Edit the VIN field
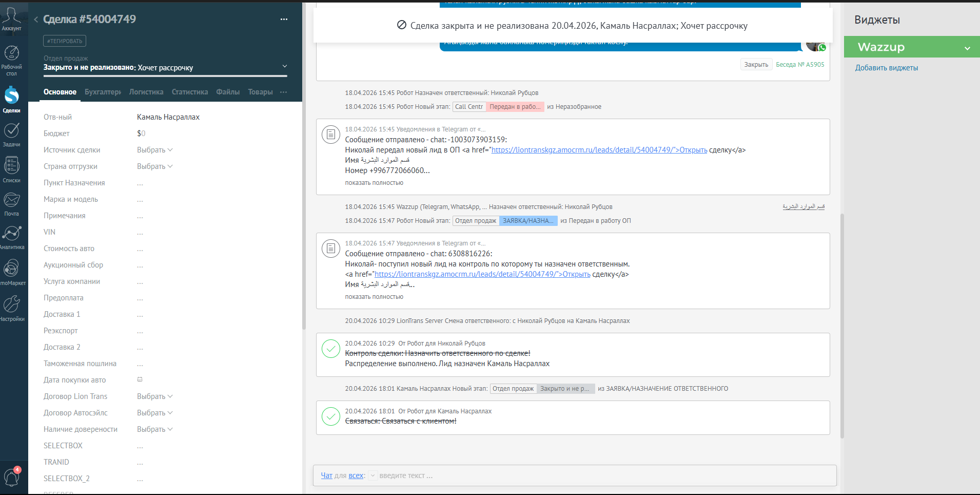 click(x=140, y=232)
